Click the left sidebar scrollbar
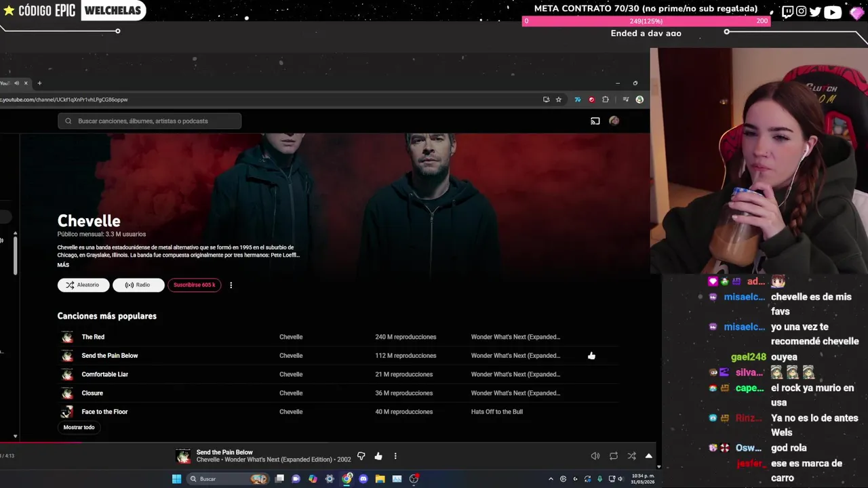Viewport: 868px width, 488px height. [x=15, y=254]
